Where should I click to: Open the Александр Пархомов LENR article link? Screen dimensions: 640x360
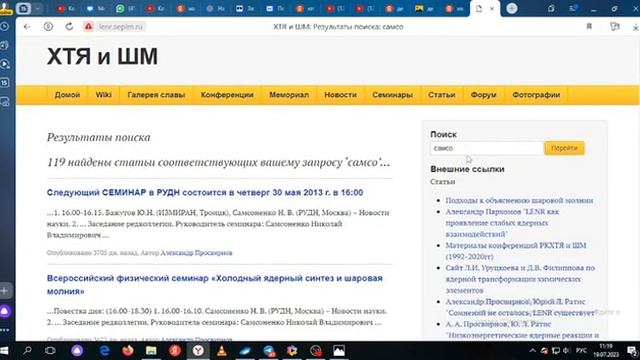click(502, 223)
